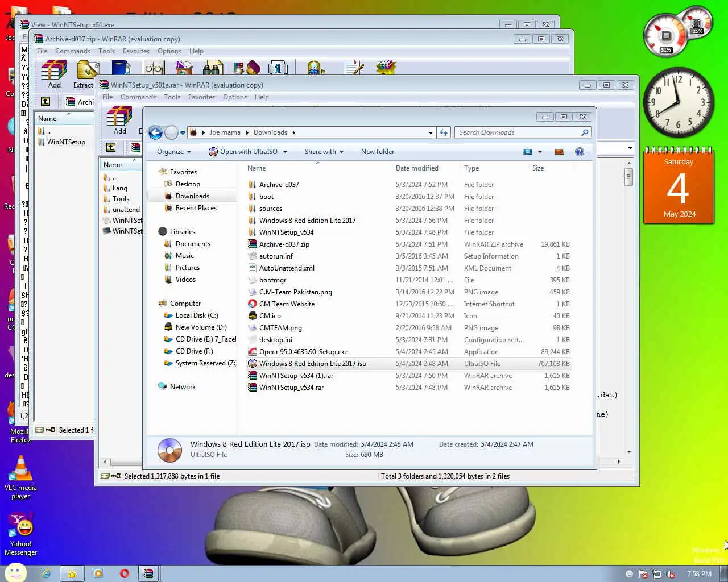Screen dimensions: 728x582
Task: Select the Windows 8 Red Edition Lite 2017 folder
Action: click(x=307, y=221)
